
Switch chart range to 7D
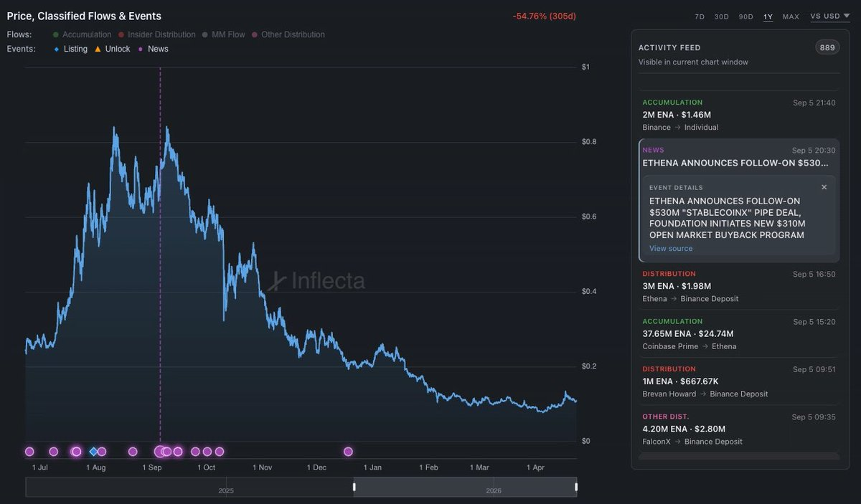pyautogui.click(x=700, y=16)
